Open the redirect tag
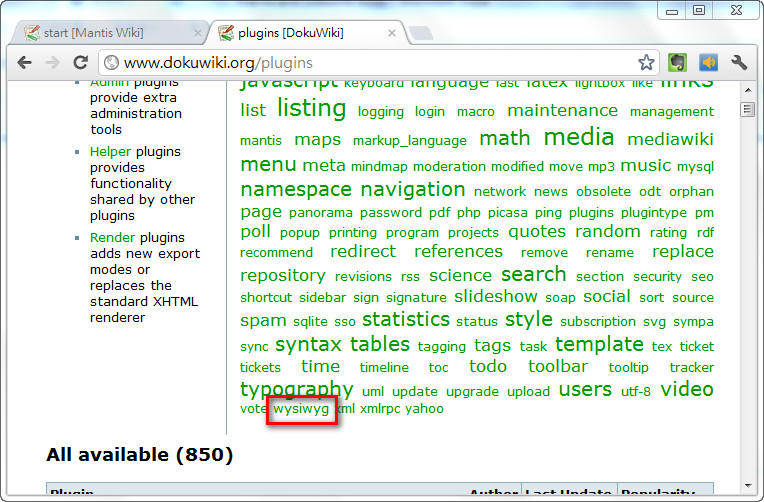764x502 pixels. (363, 251)
